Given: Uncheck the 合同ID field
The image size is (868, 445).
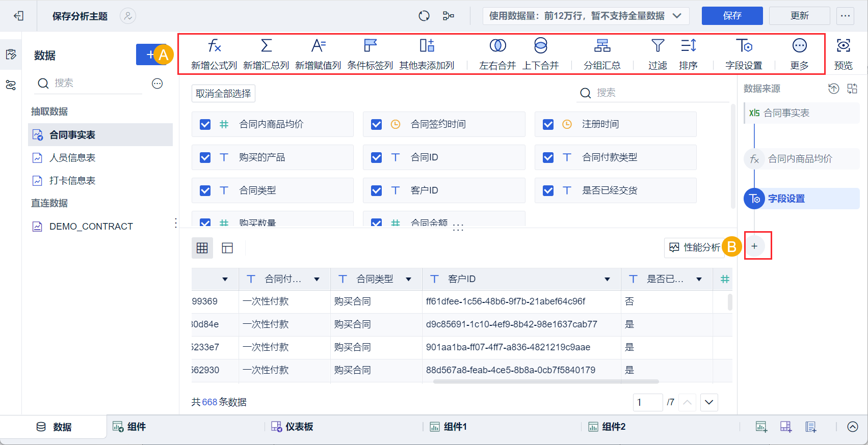Looking at the screenshot, I should click(377, 157).
